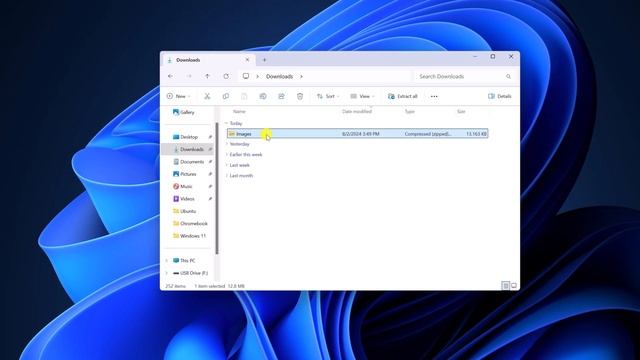Unpin Documents using its pin icon
This screenshot has width=640, height=360.
click(x=210, y=162)
